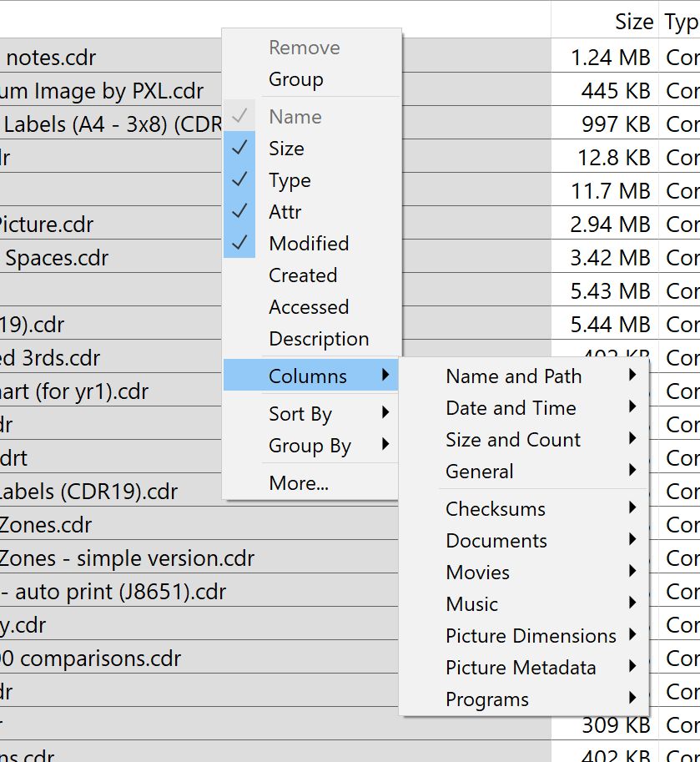This screenshot has width=700, height=762.
Task: Select the Zones - simple version.cdr file
Action: click(127, 558)
